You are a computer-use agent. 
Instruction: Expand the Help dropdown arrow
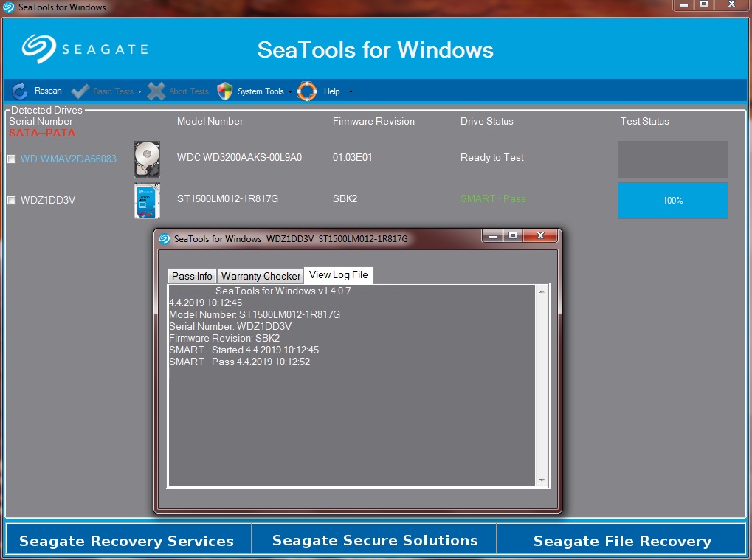tap(351, 92)
